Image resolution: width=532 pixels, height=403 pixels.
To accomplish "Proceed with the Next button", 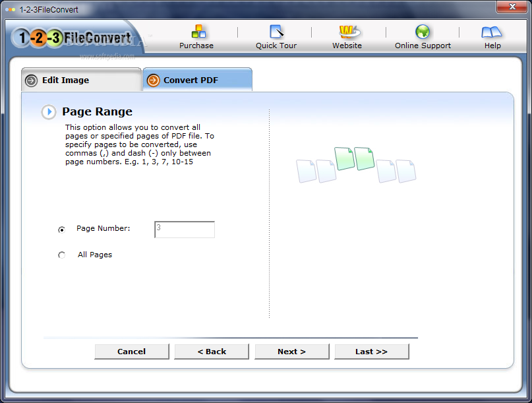I will 292,352.
